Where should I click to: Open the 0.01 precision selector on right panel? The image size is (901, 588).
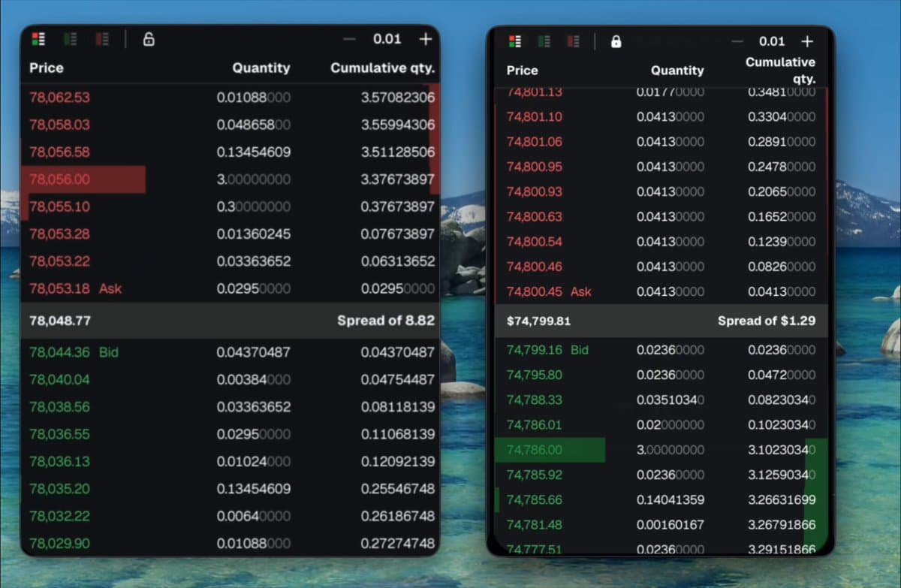[772, 41]
